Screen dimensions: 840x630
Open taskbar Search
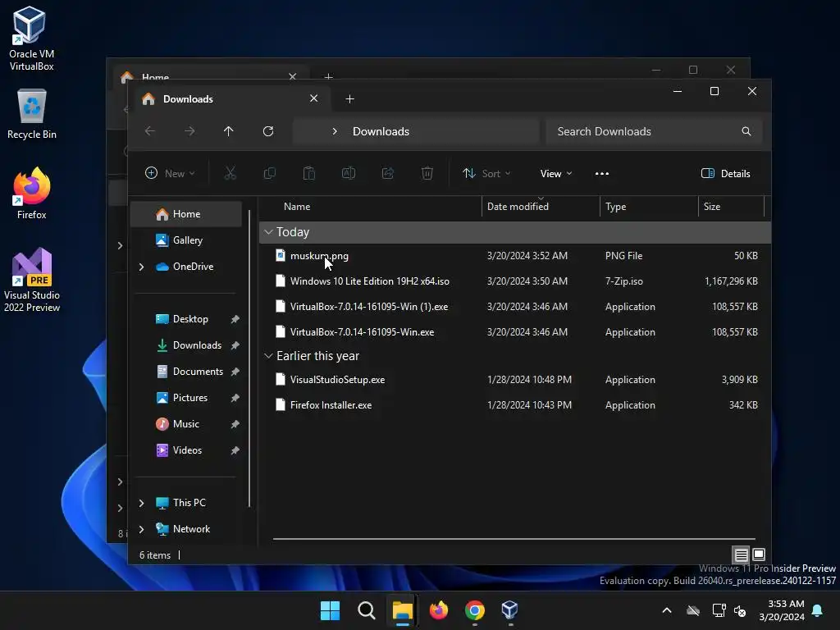(x=367, y=610)
